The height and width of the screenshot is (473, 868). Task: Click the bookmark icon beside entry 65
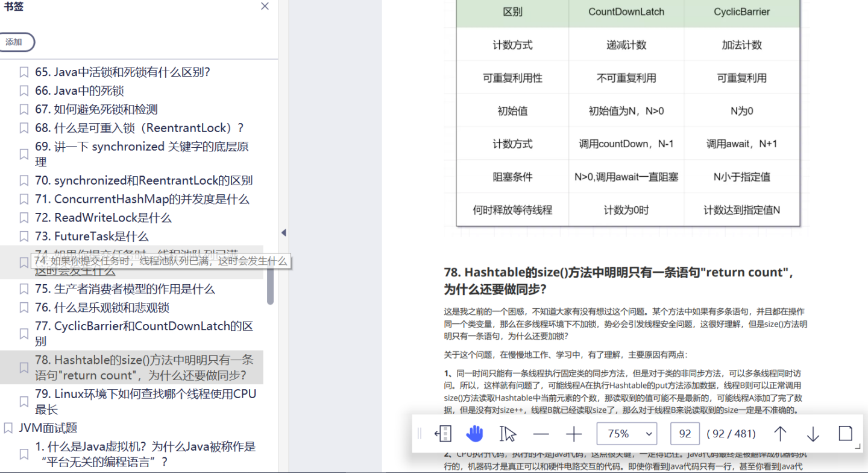(24, 71)
